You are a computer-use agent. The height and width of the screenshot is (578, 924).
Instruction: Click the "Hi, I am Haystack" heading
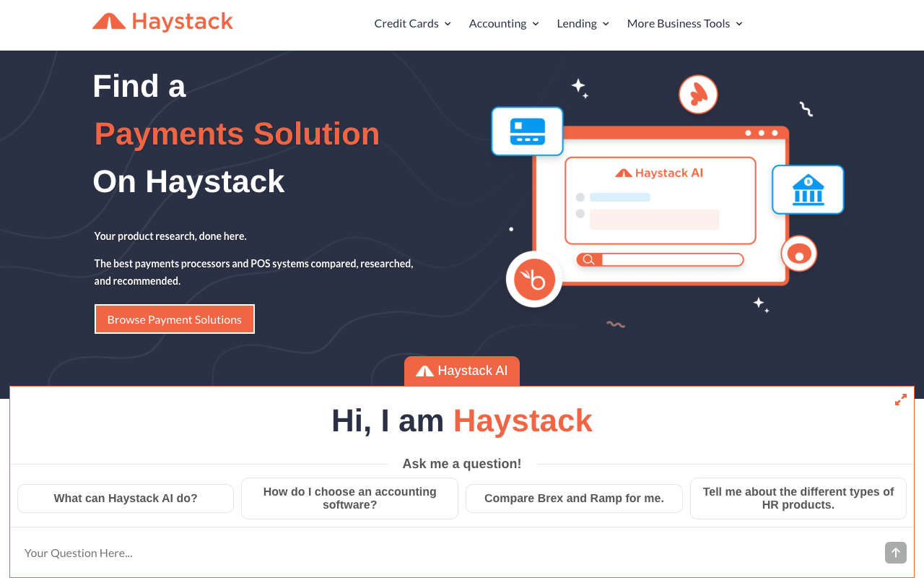[x=462, y=421]
